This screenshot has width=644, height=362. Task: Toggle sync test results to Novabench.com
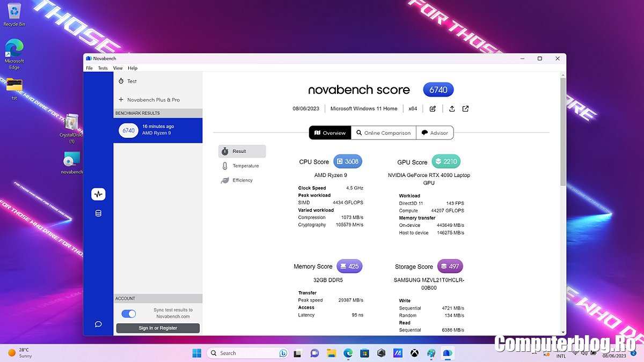coord(129,314)
